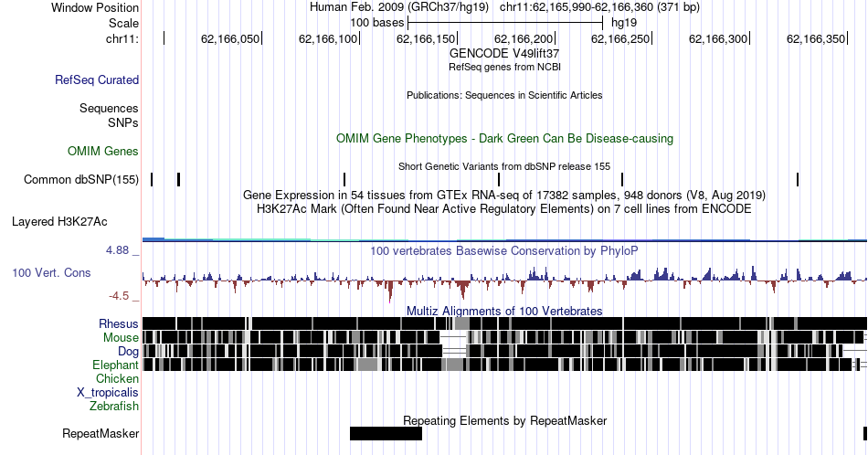This screenshot has height=455, width=868.
Task: Click the Elephant alignment row label
Action: [116, 365]
